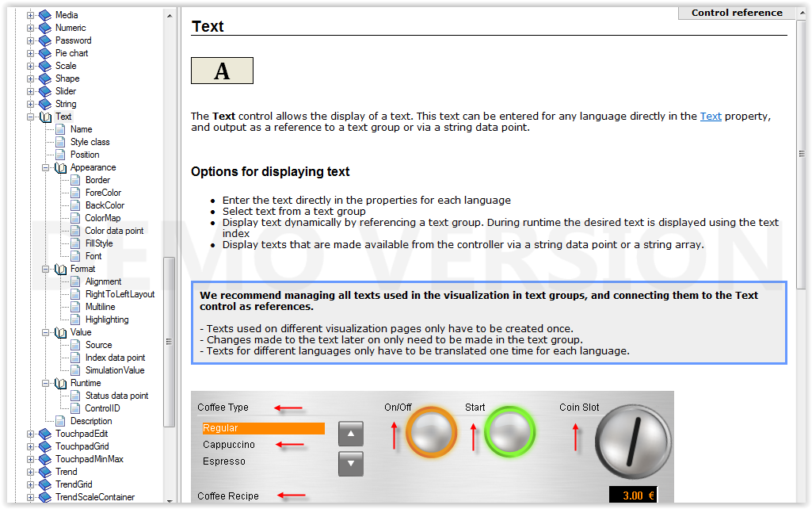812x509 pixels.
Task: Open the Highlighting topic in tree
Action: point(106,320)
